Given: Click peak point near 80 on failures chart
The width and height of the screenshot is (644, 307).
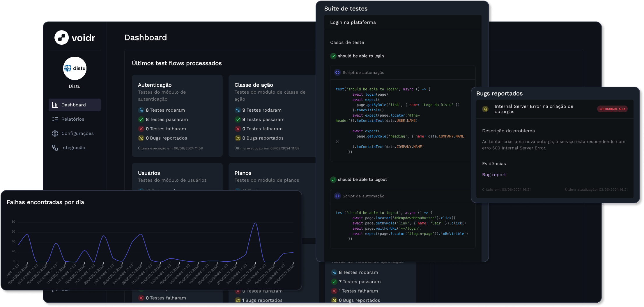Looking at the screenshot, I should [255, 223].
